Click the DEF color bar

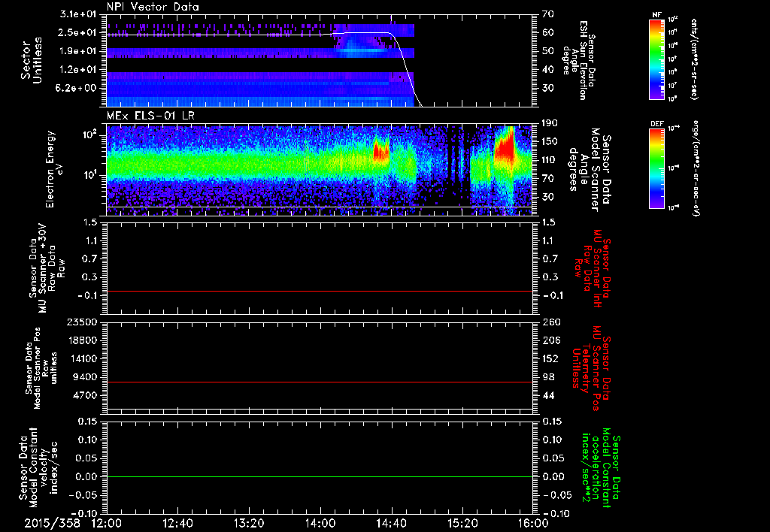pos(657,168)
